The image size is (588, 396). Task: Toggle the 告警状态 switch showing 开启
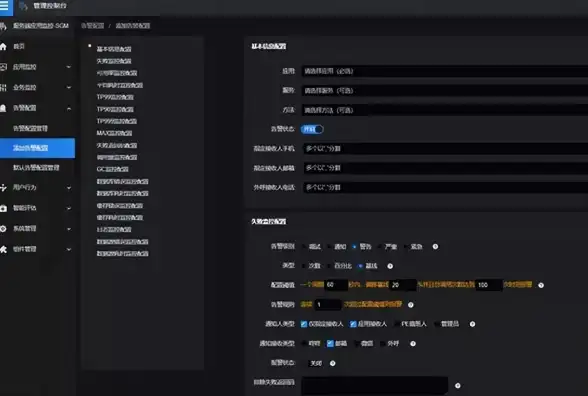tap(312, 129)
